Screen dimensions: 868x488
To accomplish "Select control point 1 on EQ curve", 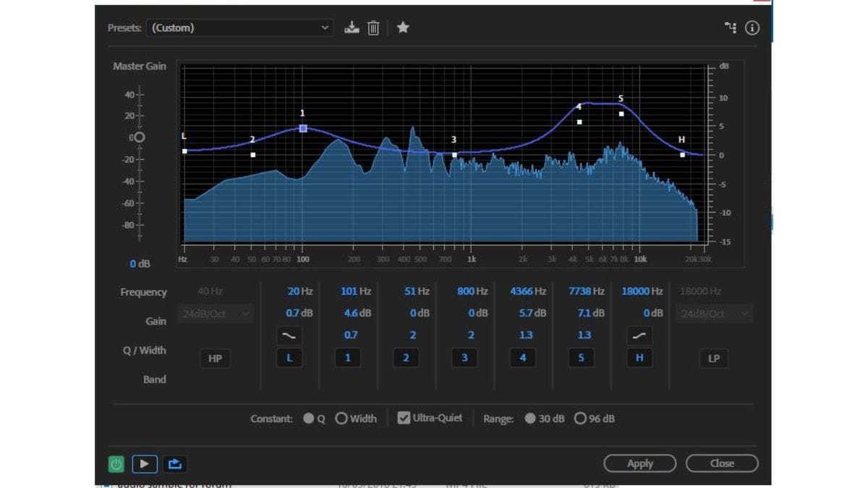I will tap(303, 129).
